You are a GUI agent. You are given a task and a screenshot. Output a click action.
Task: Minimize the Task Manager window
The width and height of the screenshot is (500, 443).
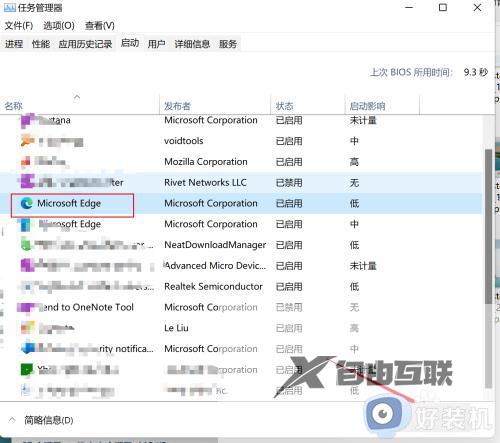(409, 7)
